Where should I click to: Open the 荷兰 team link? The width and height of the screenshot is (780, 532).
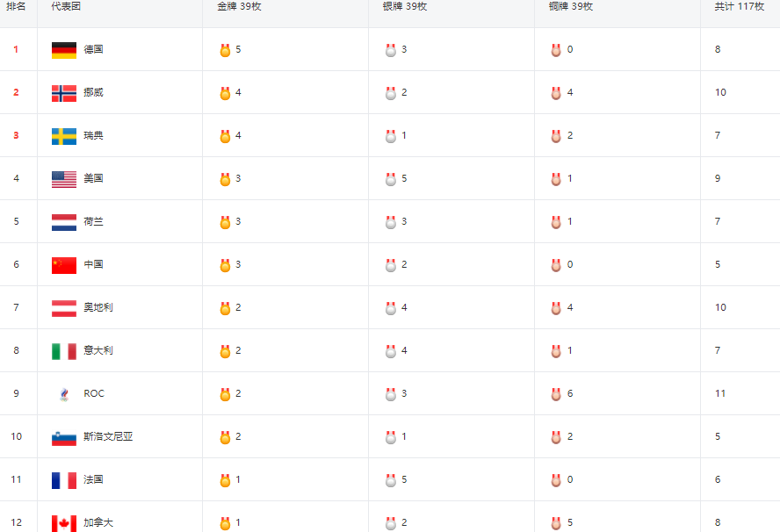93,221
